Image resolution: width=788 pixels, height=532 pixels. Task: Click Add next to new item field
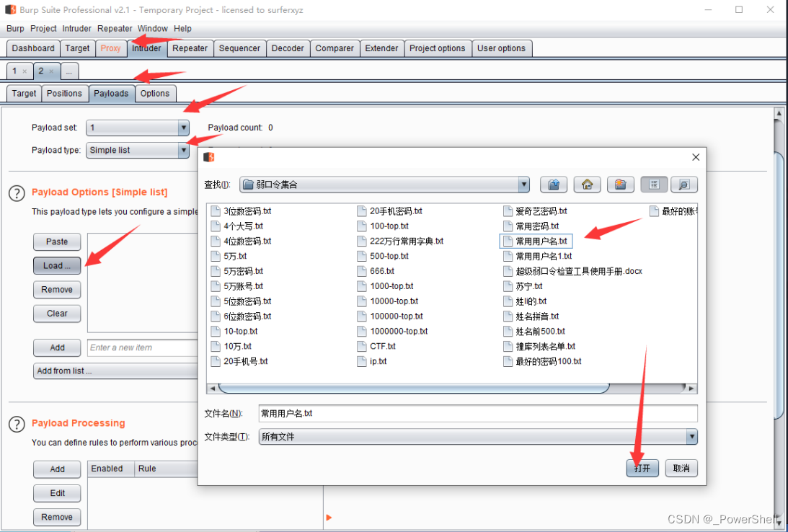57,347
